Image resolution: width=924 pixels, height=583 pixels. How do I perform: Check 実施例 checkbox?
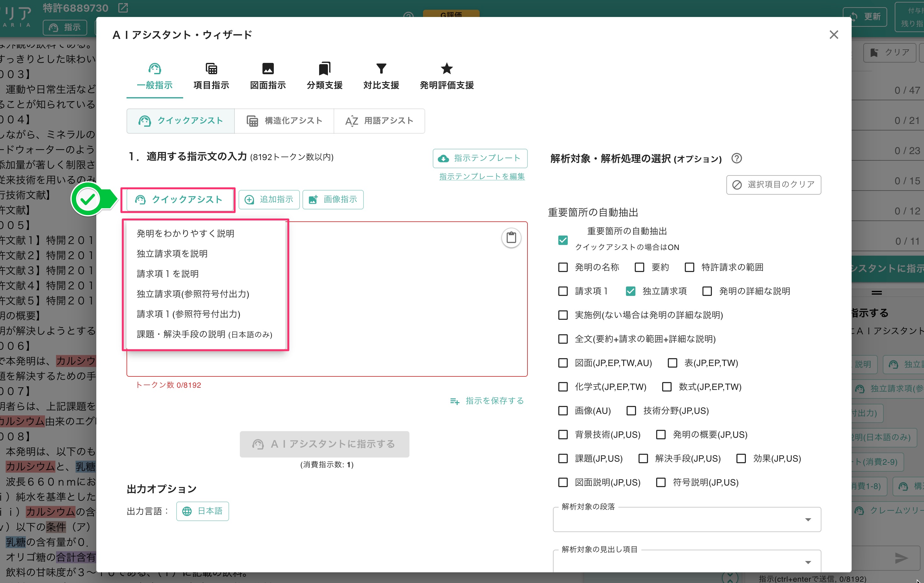point(563,315)
